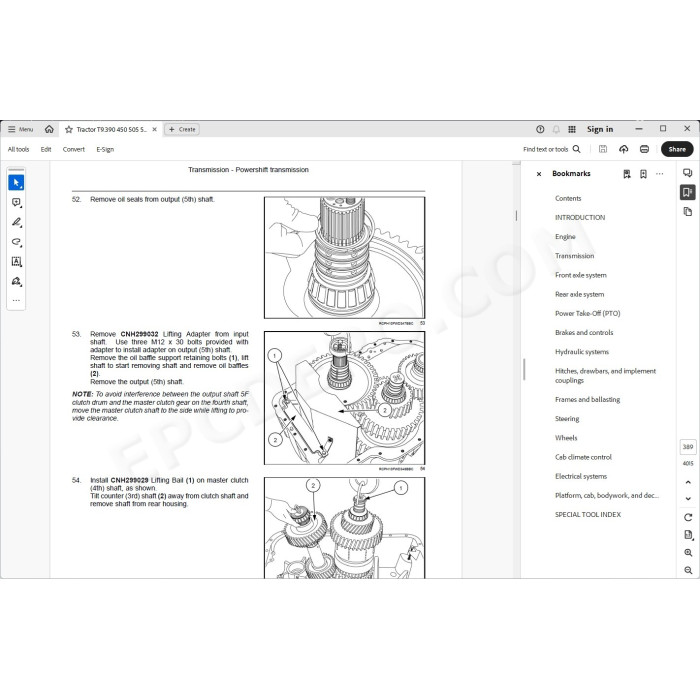700x700 pixels.
Task: Click the Find text search magnifier
Action: [576, 149]
